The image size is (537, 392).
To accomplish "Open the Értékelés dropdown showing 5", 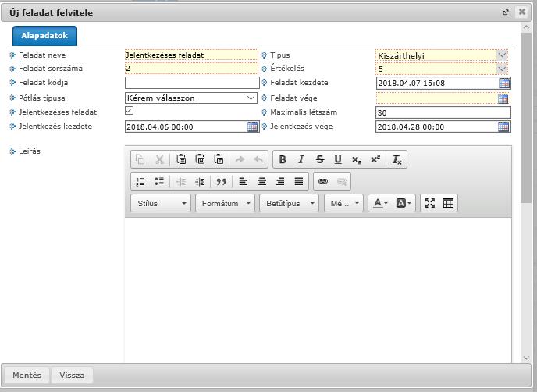I will click(x=442, y=69).
